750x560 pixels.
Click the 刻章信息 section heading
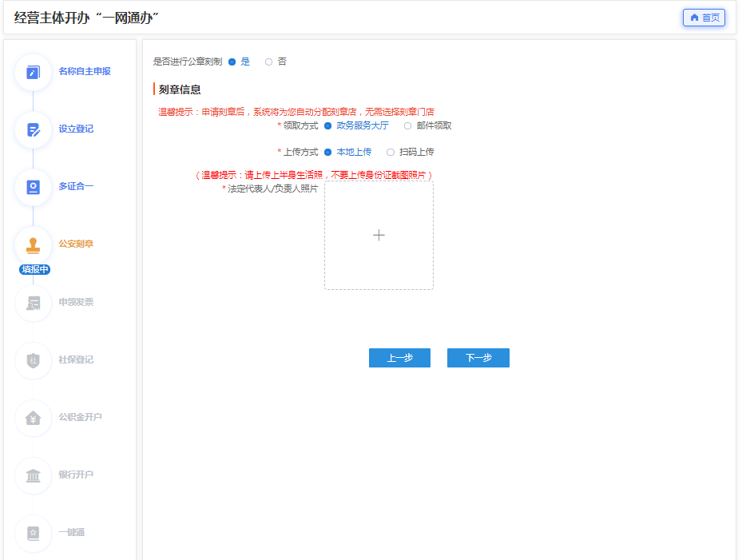[x=180, y=89]
